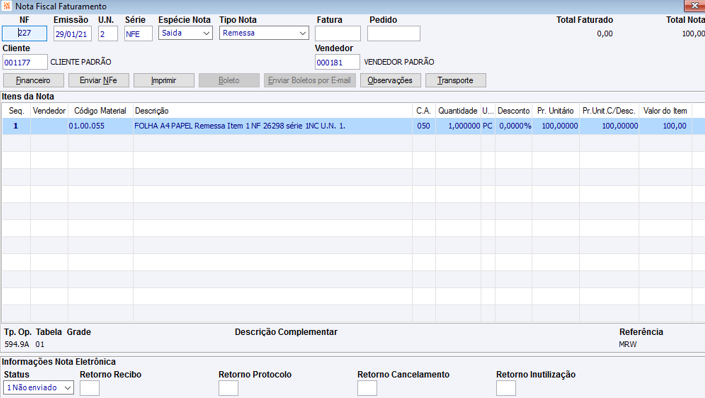Click the PC unit cell
705x398 pixels.
488,126
